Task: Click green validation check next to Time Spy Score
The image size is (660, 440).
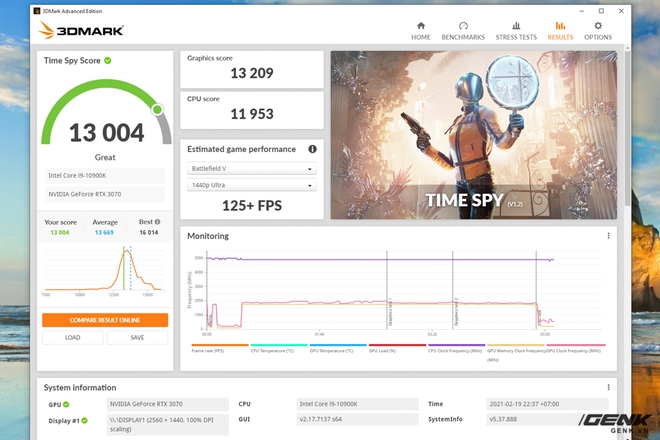Action: pyautogui.click(x=108, y=61)
